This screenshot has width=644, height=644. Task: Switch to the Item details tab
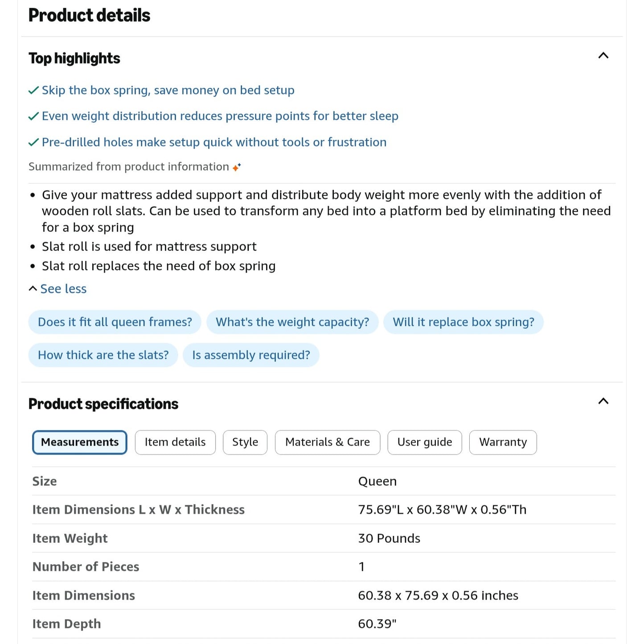pos(175,442)
